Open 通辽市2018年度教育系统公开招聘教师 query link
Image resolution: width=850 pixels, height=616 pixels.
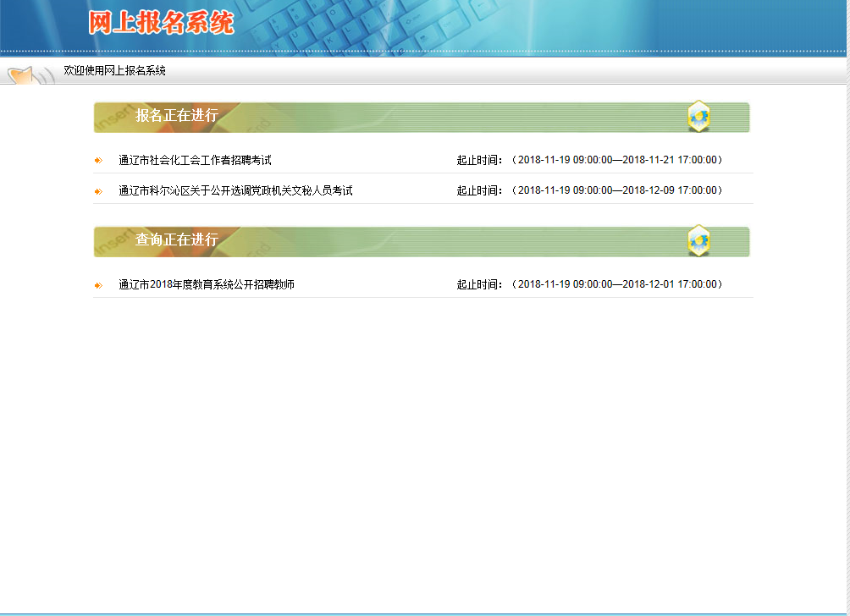click(207, 285)
